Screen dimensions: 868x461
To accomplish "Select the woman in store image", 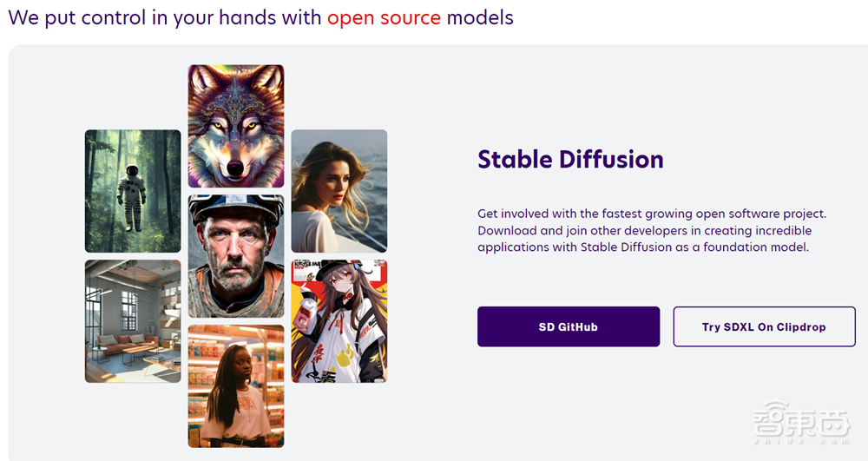I will click(236, 385).
